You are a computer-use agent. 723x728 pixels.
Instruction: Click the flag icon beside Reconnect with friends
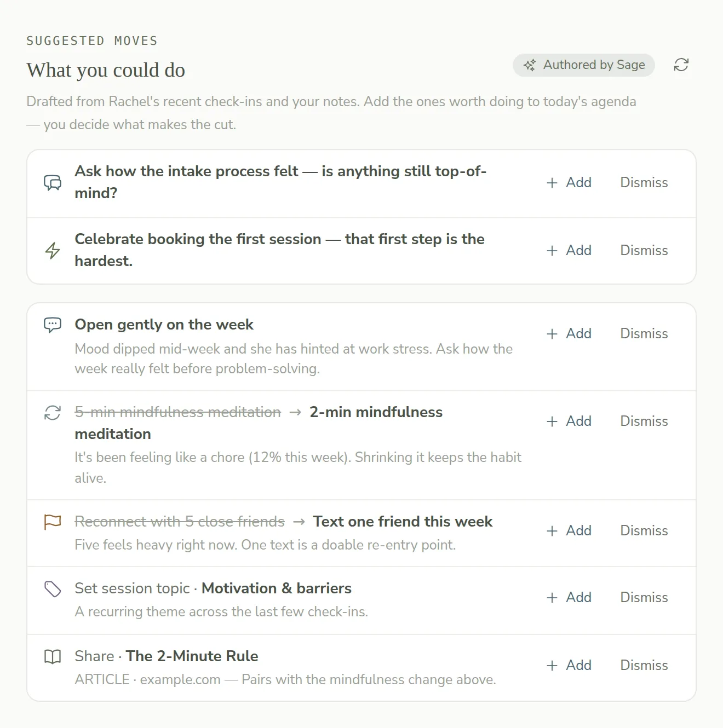[53, 522]
